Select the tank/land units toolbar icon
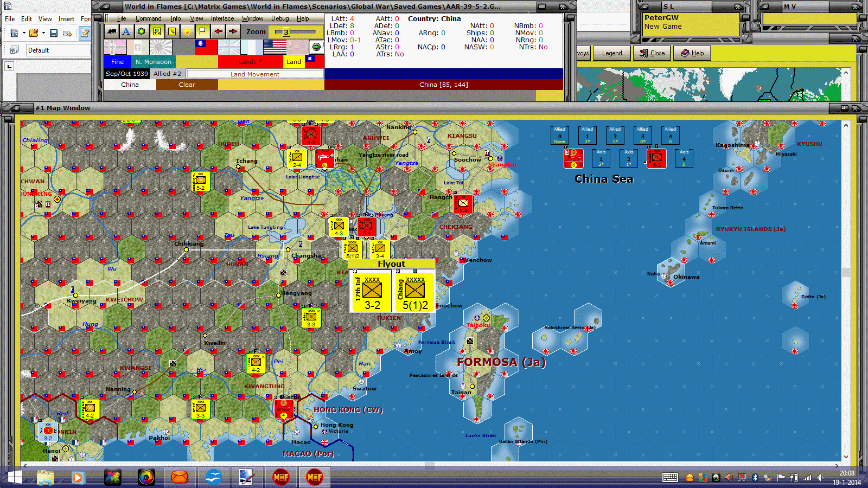The height and width of the screenshot is (488, 868). (112, 31)
